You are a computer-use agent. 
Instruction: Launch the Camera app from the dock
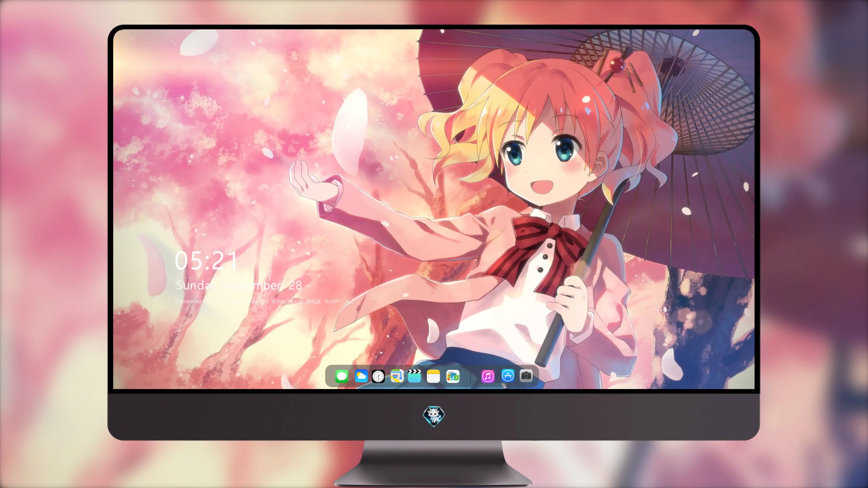[526, 375]
